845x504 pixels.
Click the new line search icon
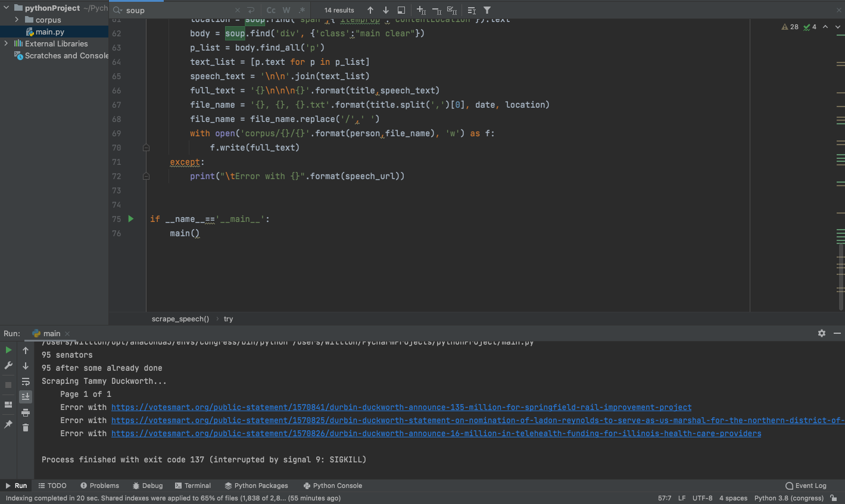(x=251, y=10)
